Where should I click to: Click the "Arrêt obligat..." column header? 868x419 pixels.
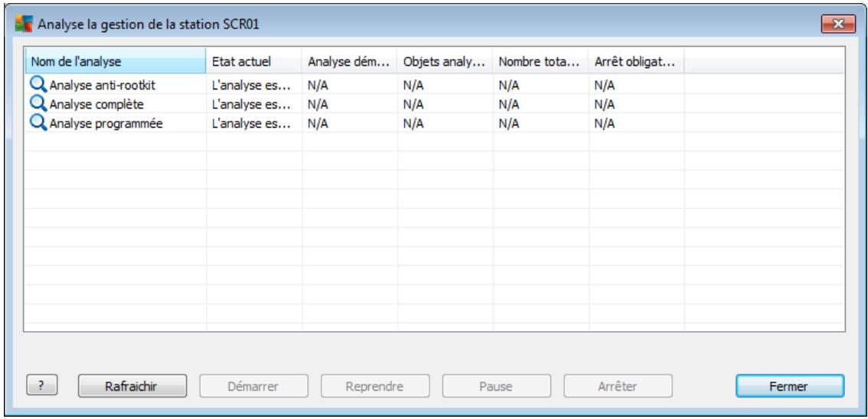coord(636,61)
